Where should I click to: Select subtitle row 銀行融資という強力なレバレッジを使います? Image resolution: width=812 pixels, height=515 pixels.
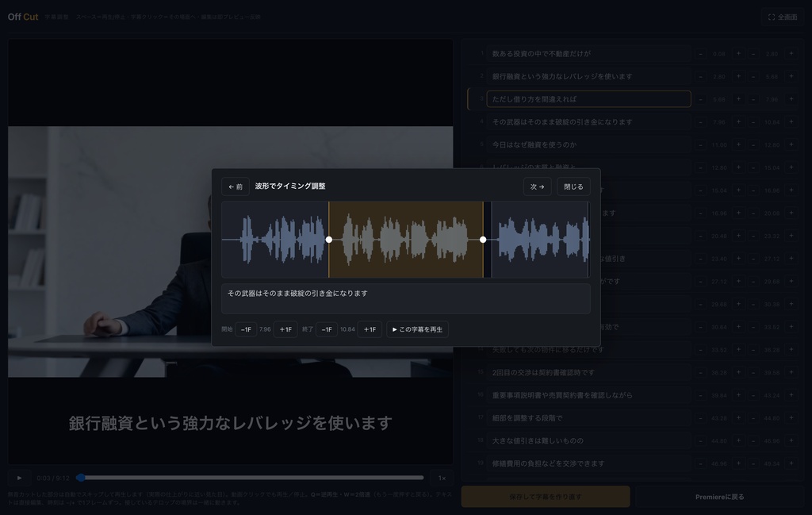tap(588, 76)
